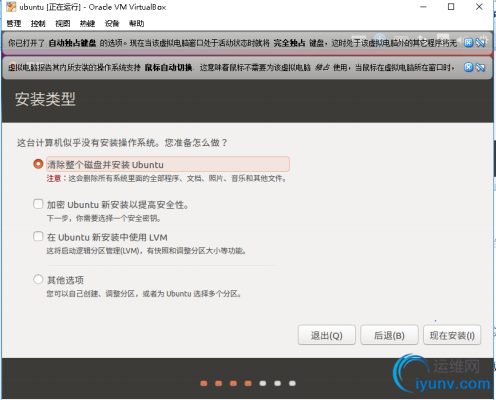Start installation with 现在安装(I)

[452, 335]
